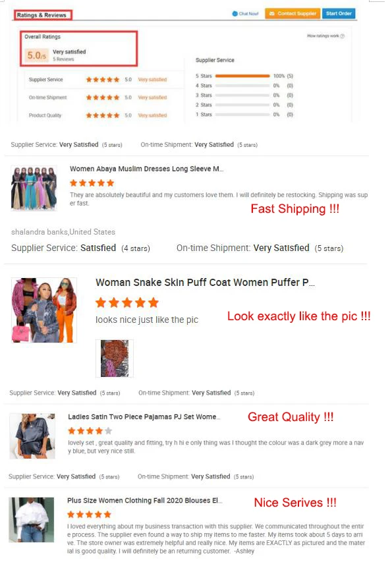Click the Chat Now icon

pos(235,14)
